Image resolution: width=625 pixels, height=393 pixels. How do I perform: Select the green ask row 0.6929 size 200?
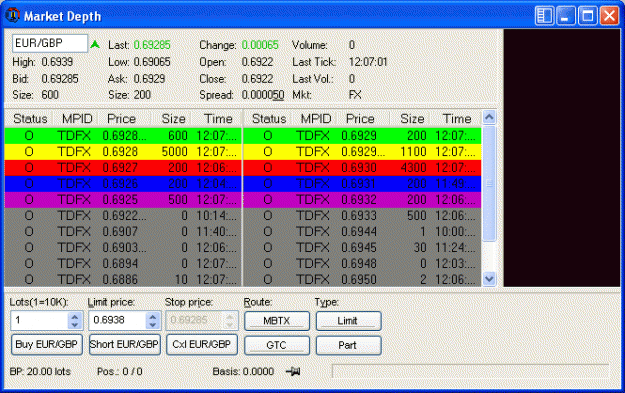tap(362, 136)
